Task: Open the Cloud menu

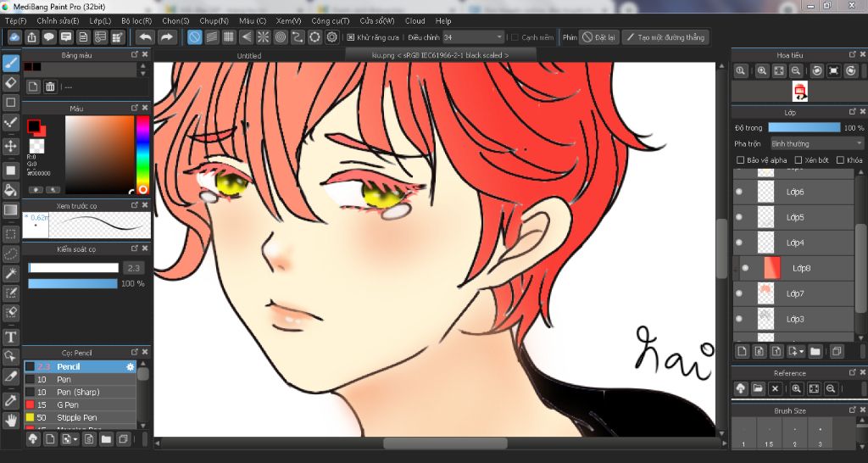Action: pyautogui.click(x=415, y=21)
